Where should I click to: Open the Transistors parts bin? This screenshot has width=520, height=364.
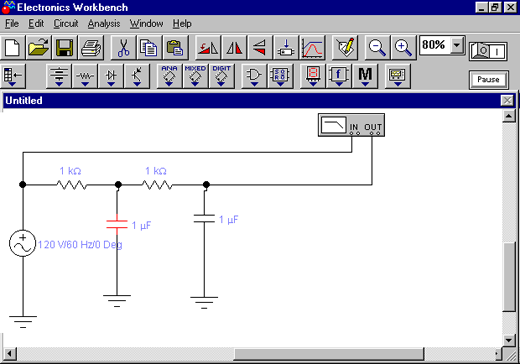(137, 76)
